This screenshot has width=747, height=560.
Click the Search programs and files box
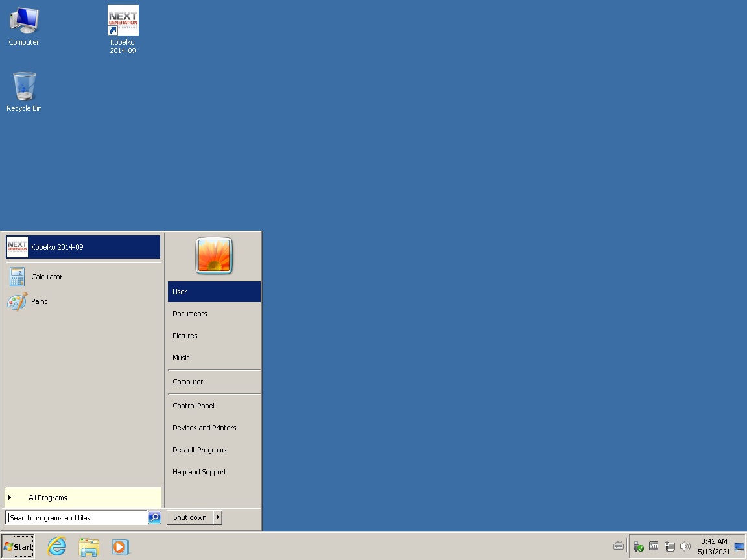[x=77, y=518]
